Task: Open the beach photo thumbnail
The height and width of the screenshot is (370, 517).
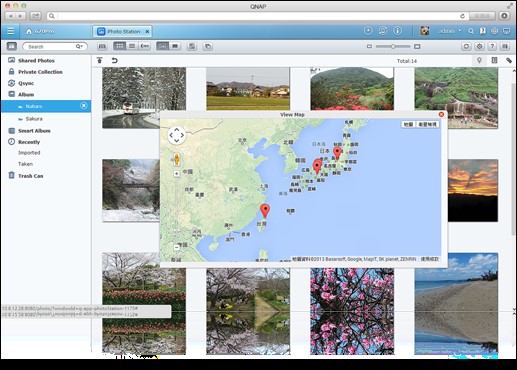Action: coord(456,303)
